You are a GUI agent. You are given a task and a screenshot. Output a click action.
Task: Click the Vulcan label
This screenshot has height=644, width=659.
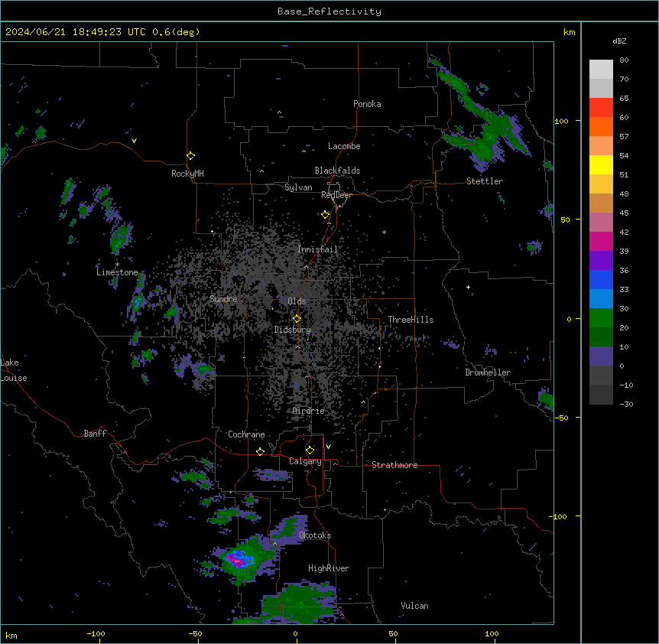[414, 606]
